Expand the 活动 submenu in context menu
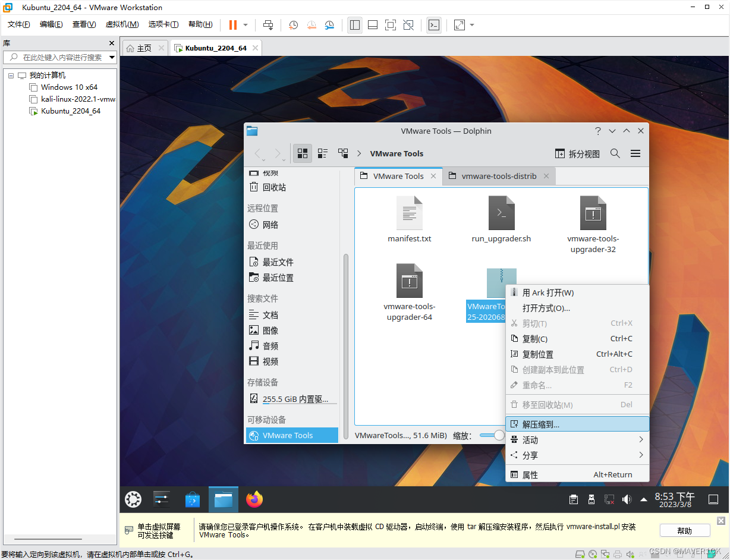 tap(577, 440)
